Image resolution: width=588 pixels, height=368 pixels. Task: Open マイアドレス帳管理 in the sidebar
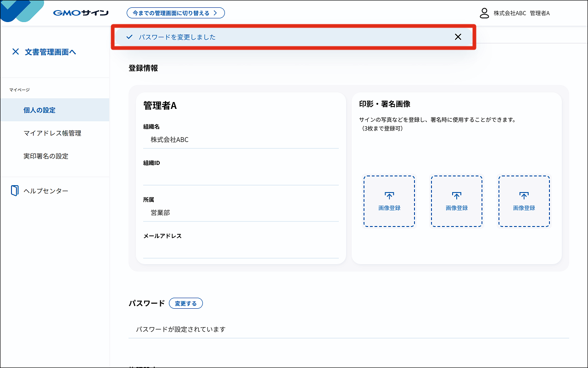[52, 133]
